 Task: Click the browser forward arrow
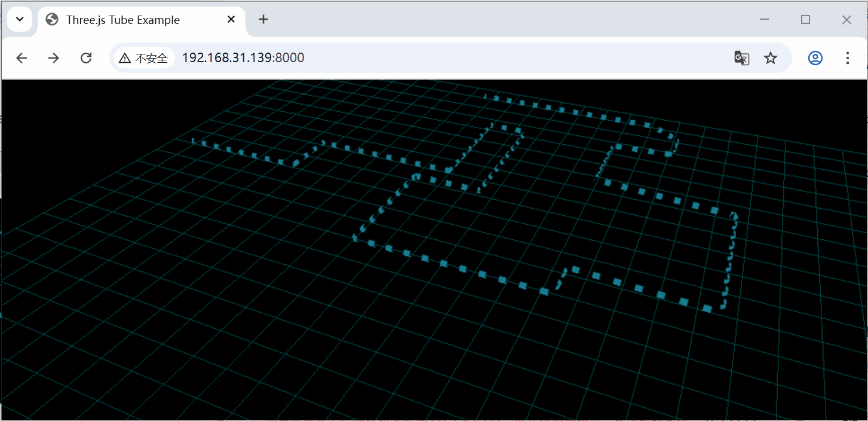point(54,58)
